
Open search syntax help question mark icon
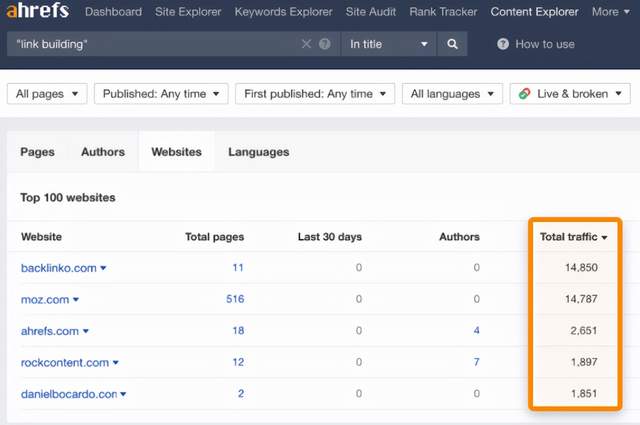coord(324,44)
